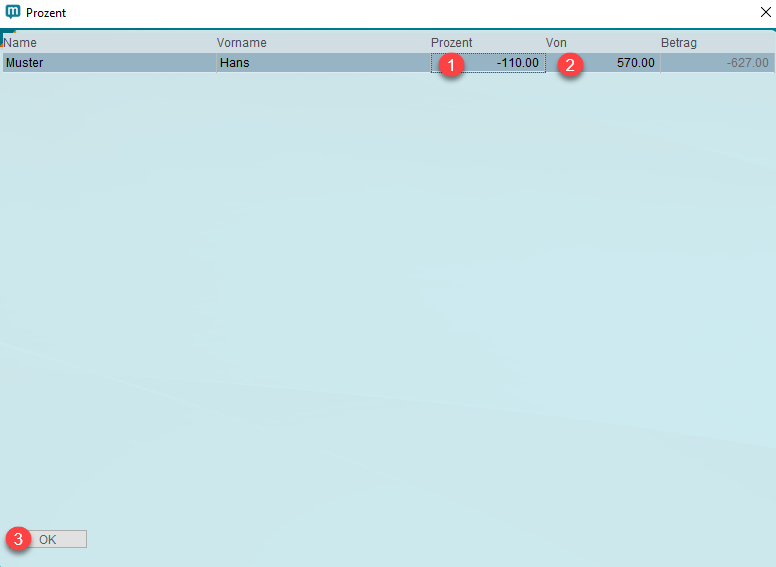
Task: Close the Prozent dialog window
Action: pos(764,13)
